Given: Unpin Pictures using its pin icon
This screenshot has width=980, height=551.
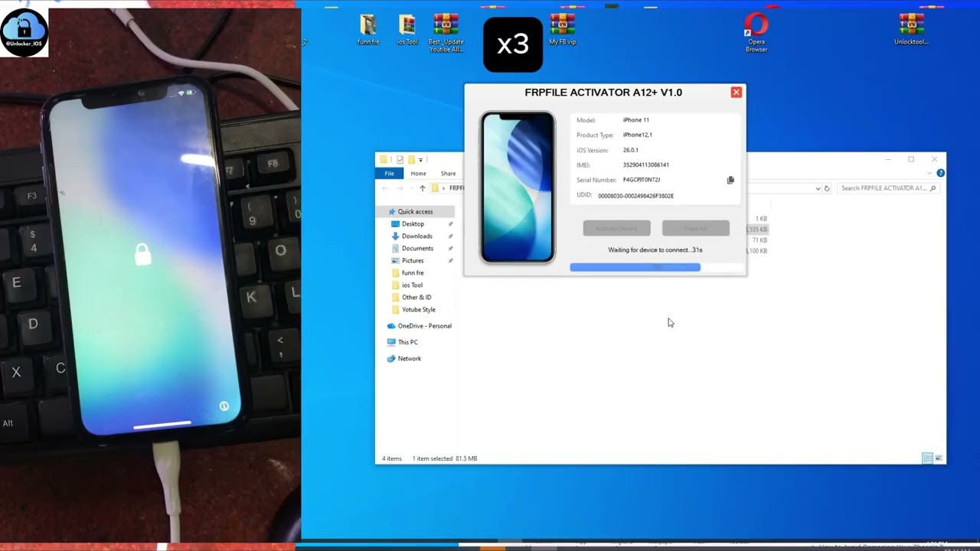Looking at the screenshot, I should click(450, 261).
